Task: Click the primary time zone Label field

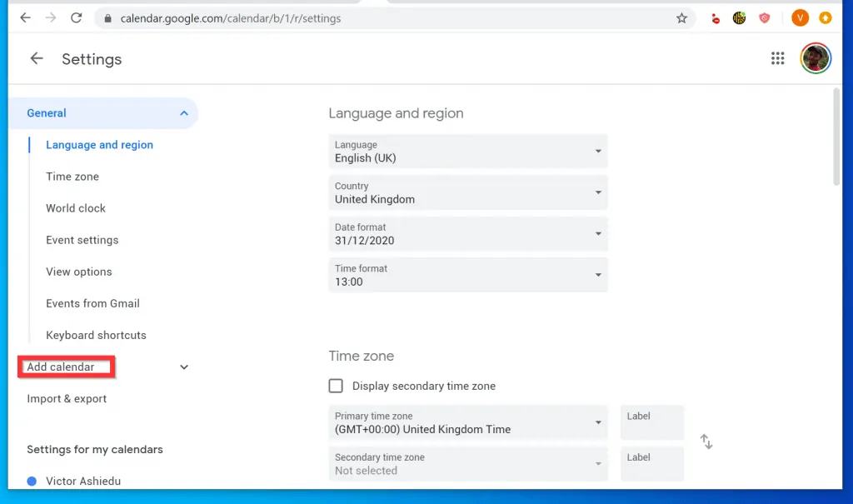Action: (651, 422)
